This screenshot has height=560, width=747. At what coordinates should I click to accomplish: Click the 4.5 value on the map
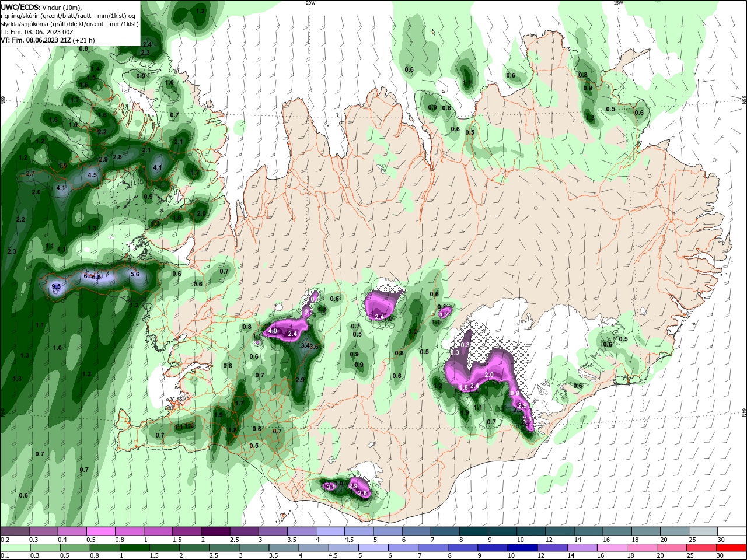[x=92, y=175]
